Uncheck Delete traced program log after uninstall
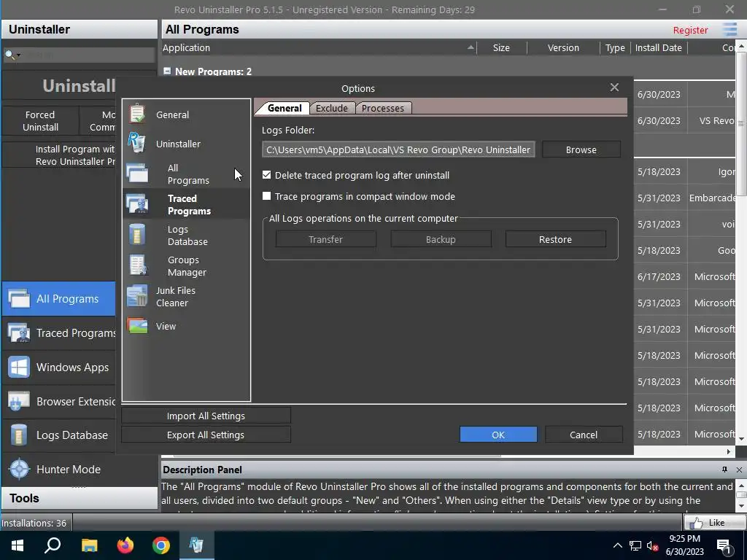This screenshot has height=560, width=747. (x=267, y=175)
